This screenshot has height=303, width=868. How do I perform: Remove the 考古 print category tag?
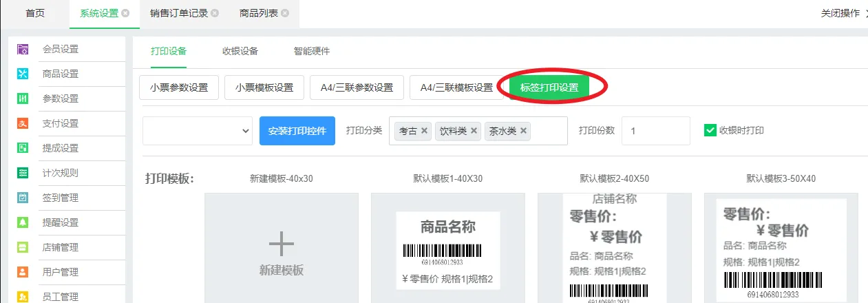[425, 131]
